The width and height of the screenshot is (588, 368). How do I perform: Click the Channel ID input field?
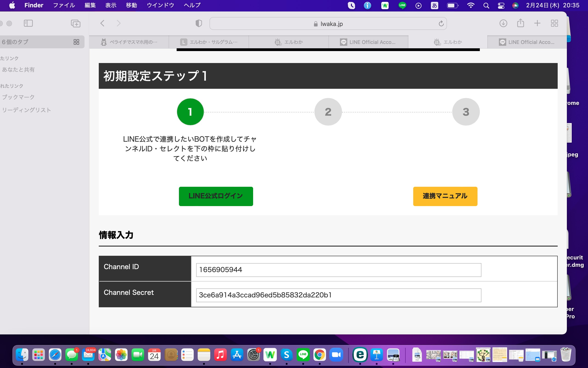coord(339,270)
